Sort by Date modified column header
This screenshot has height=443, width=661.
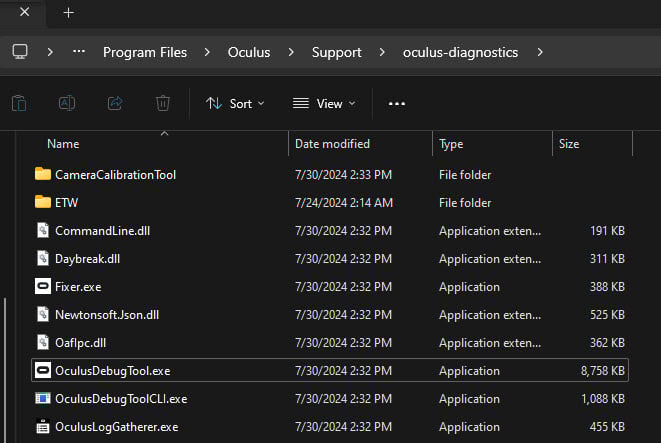(x=332, y=144)
